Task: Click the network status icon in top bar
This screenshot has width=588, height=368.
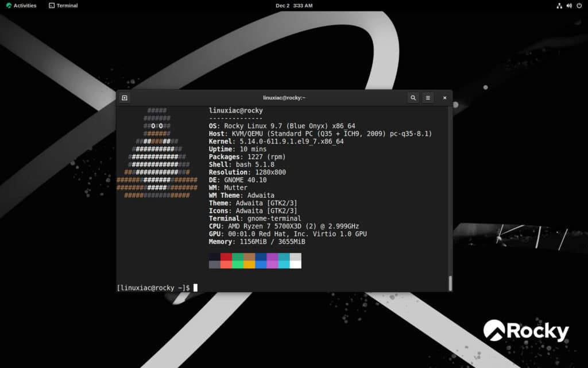Action: coord(559,5)
